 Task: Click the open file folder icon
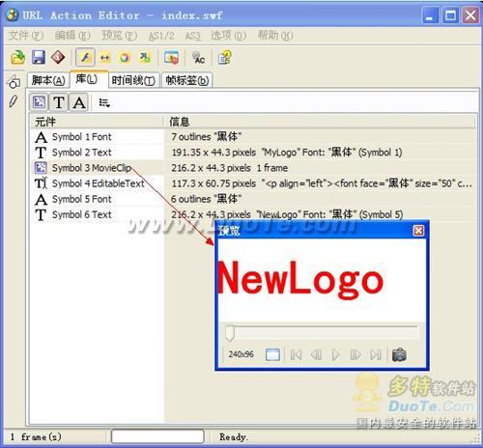click(17, 58)
